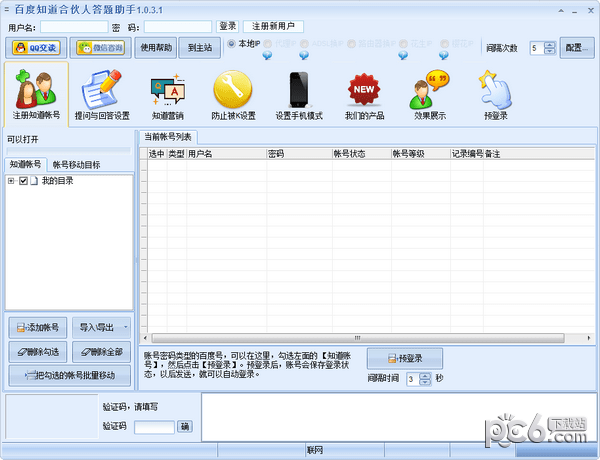
Task: Click the 密码 column header
Action: tap(299, 154)
